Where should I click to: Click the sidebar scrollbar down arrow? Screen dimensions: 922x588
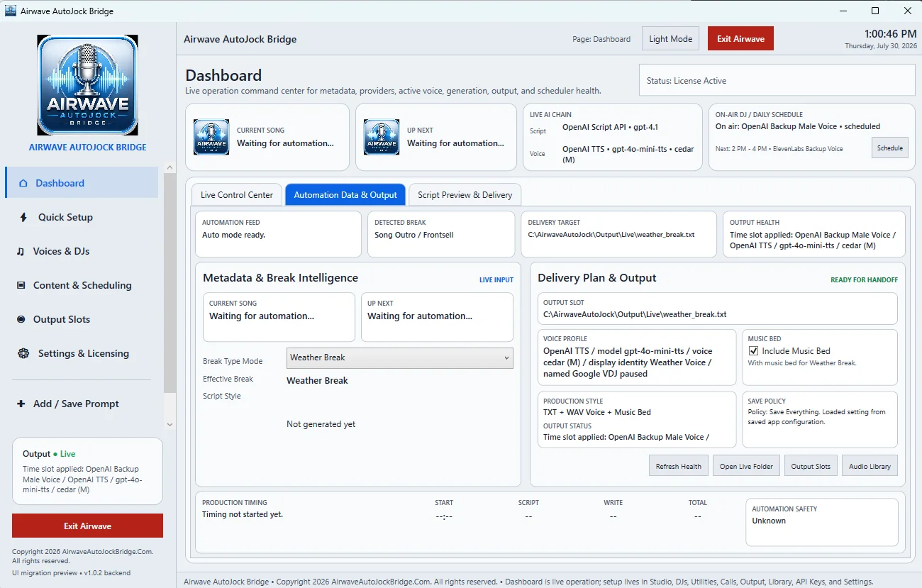pyautogui.click(x=170, y=425)
